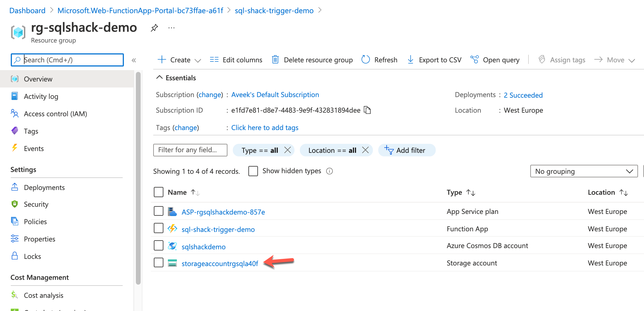Open the No grouping dropdown
The height and width of the screenshot is (311, 644).
(x=584, y=171)
